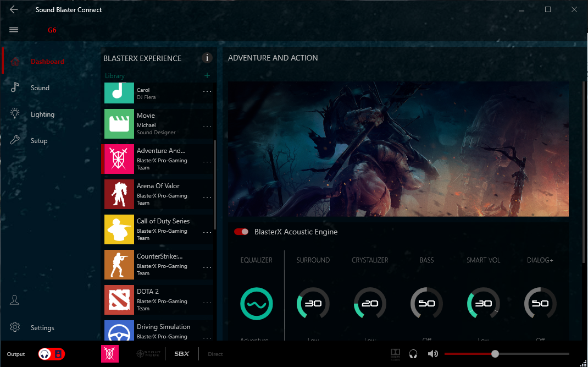The width and height of the screenshot is (588, 367).
Task: Open the user profile icon
Action: pos(15,300)
